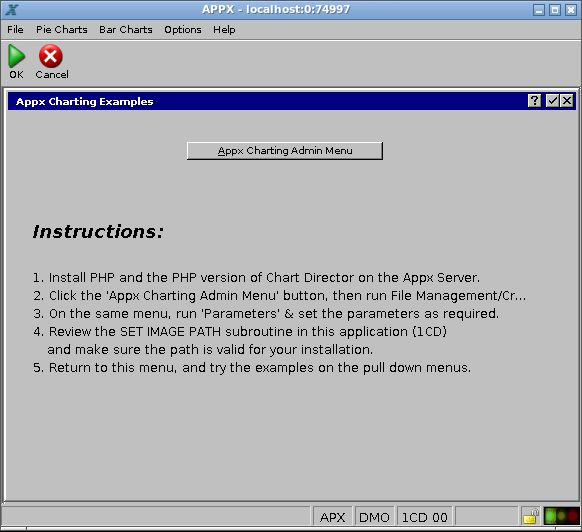Click the checkmark icon in Appx Charting Examples header
Viewport: 582px width, 532px height.
point(552,101)
